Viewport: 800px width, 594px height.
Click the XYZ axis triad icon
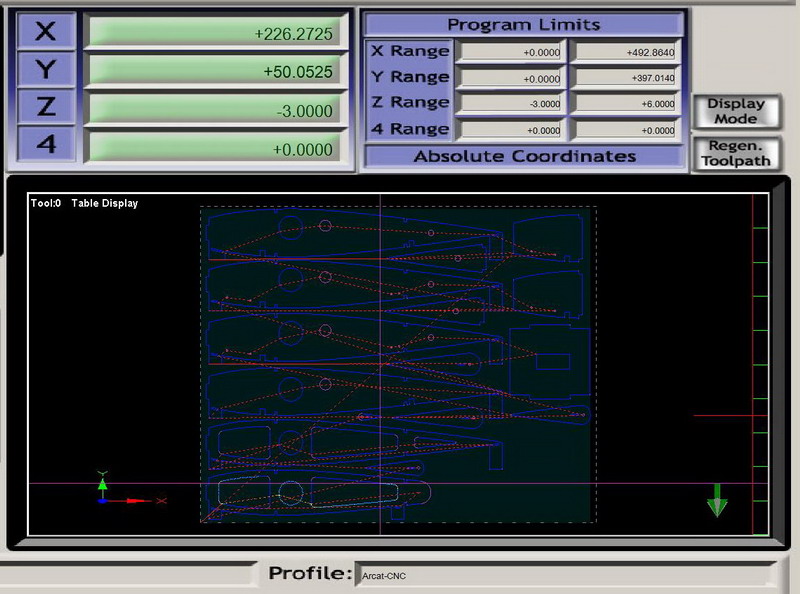coord(104,490)
